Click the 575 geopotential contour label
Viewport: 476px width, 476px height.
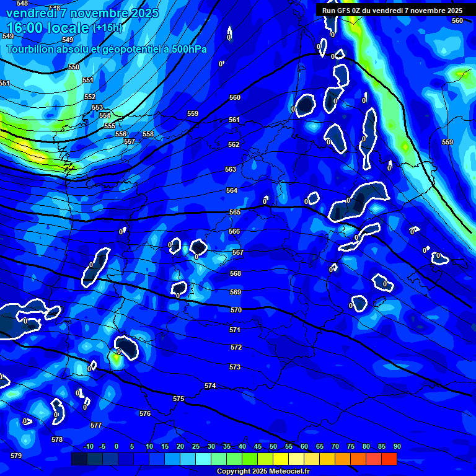(x=178, y=399)
